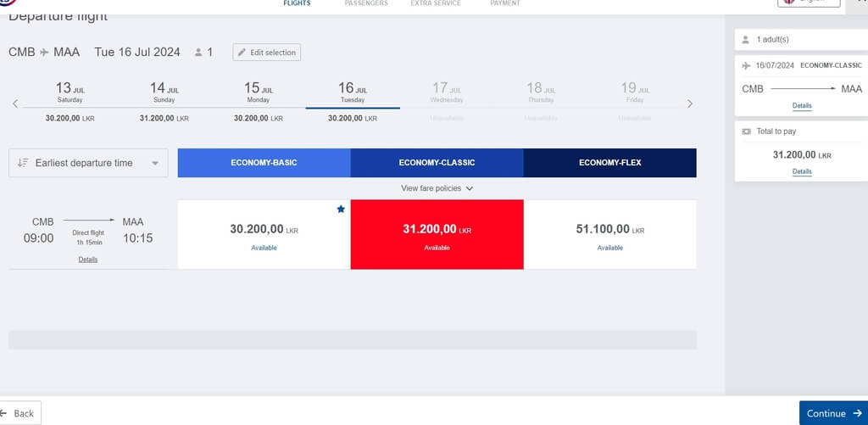
Task: Open Earliest departure time sort dropdown
Action: pyautogui.click(x=88, y=163)
